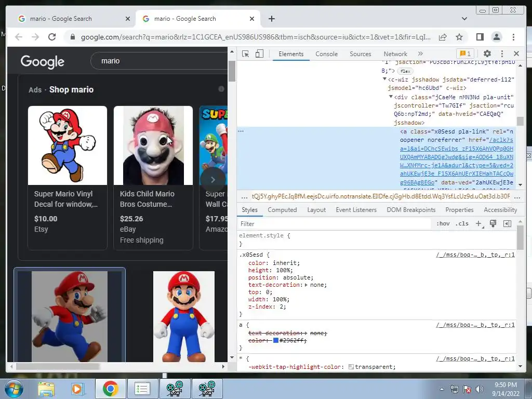Open the DOM Breakpoints tab
532x399 pixels.
click(411, 210)
